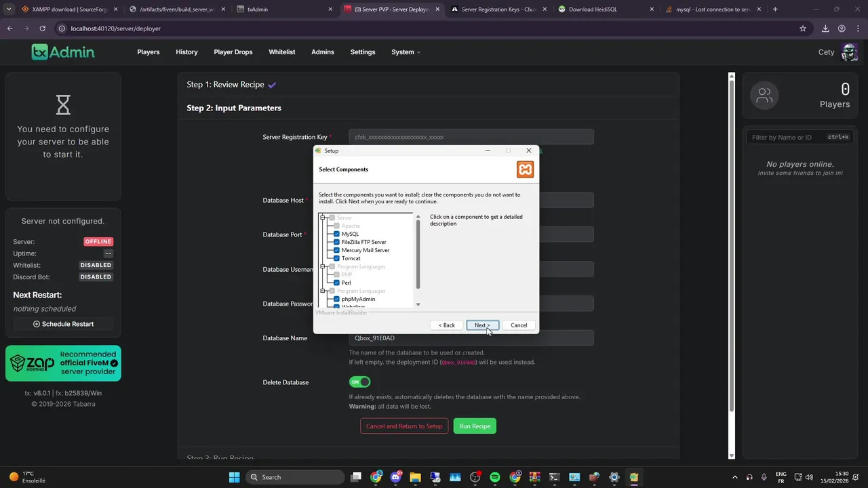Screen dimensions: 868x488
Task: Open WinRAR from the taskbar
Action: coord(534,477)
